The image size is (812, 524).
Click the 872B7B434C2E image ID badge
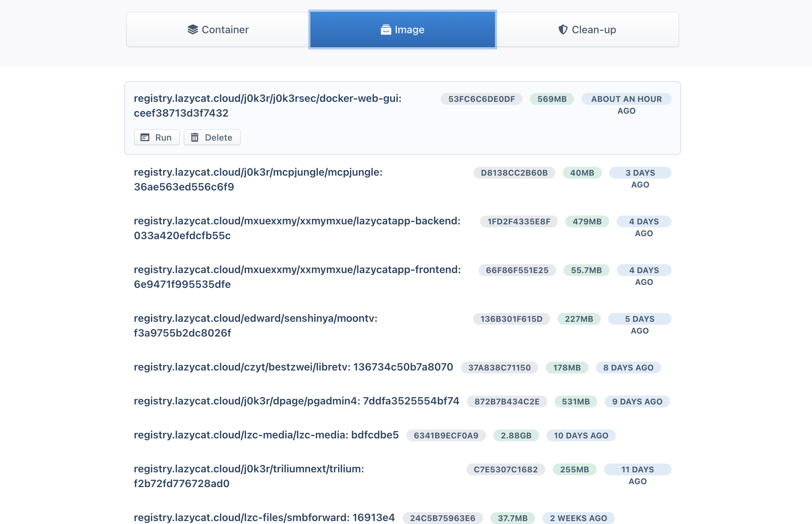pyautogui.click(x=507, y=401)
